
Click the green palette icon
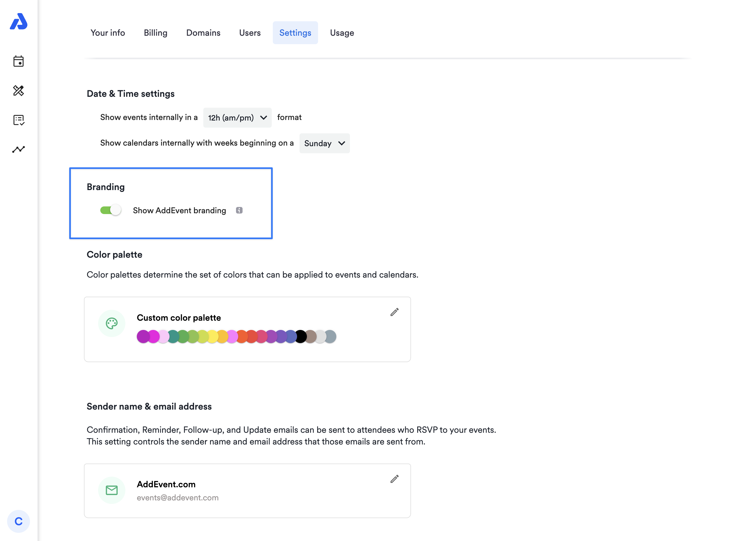click(111, 323)
